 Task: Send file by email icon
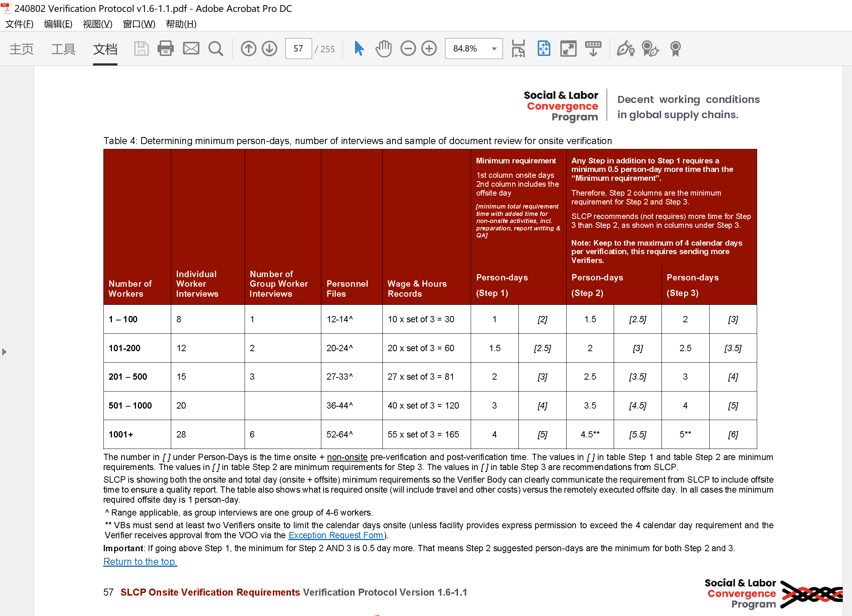pos(191,49)
